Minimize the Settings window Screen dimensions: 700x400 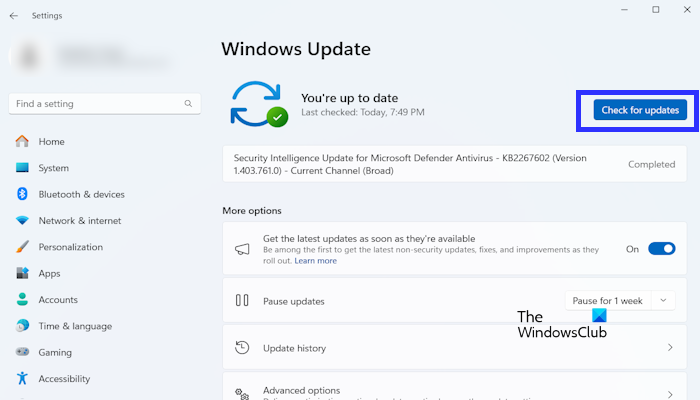tap(625, 9)
